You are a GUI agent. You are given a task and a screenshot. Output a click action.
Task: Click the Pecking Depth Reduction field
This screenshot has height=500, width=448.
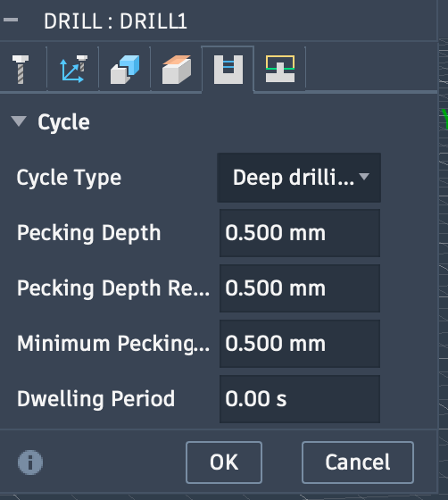(x=300, y=288)
